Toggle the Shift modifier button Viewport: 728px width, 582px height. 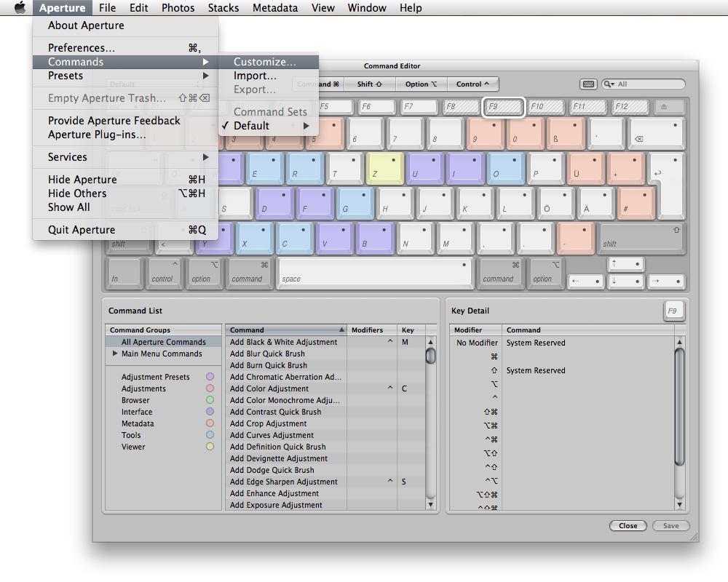pos(370,84)
